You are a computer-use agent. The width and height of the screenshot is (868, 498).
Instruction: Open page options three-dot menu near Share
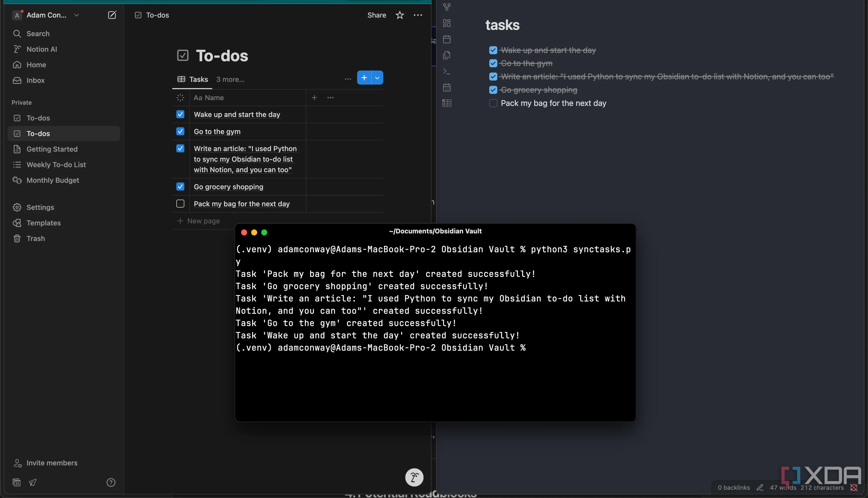pos(418,15)
